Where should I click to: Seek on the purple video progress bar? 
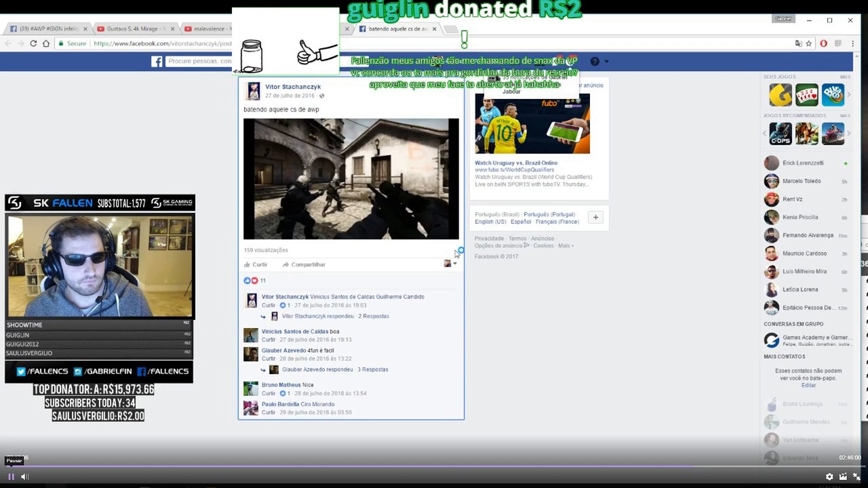[434, 466]
